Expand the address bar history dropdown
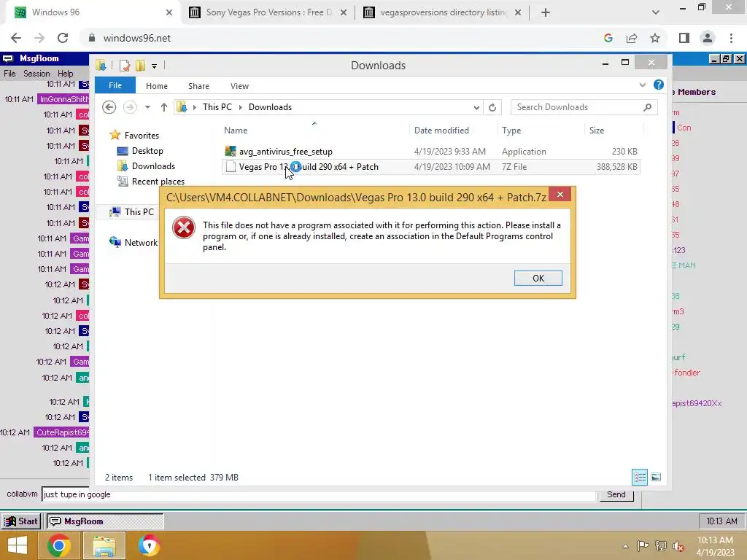The image size is (747, 560). tap(476, 108)
